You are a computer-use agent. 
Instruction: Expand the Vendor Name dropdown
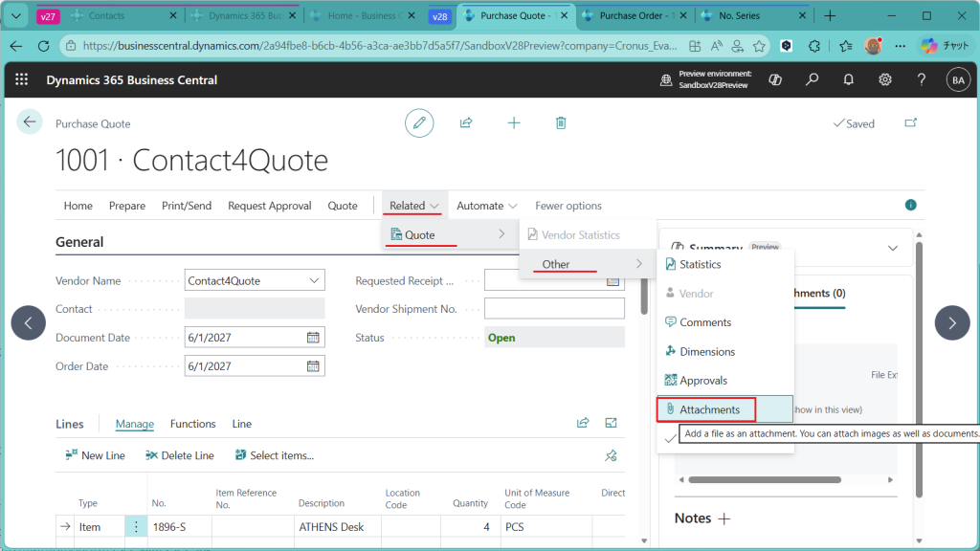point(314,280)
